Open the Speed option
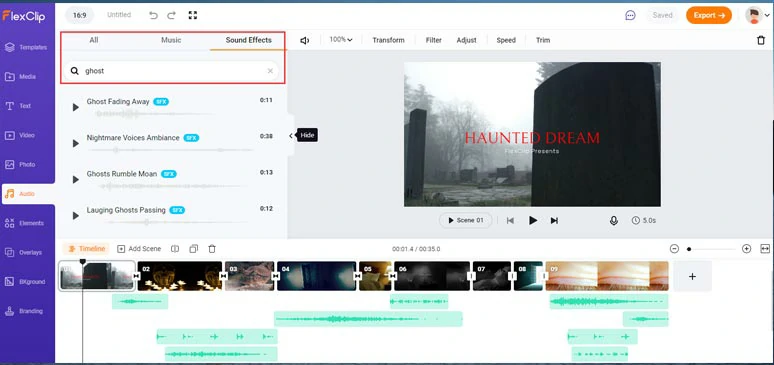774x365 pixels. coord(506,41)
